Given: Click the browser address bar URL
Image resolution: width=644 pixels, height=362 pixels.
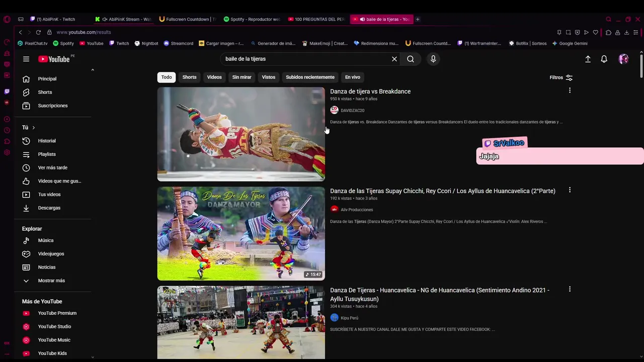Looking at the screenshot, I should pos(84,32).
